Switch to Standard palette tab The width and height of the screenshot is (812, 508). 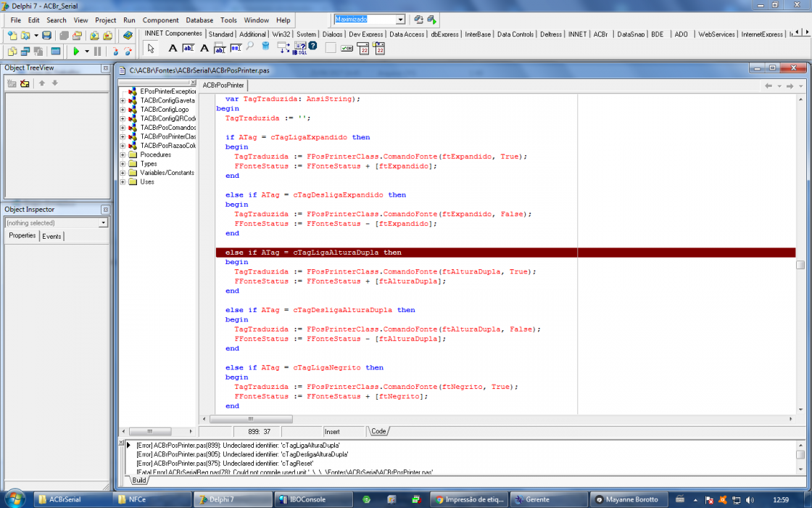pyautogui.click(x=220, y=34)
